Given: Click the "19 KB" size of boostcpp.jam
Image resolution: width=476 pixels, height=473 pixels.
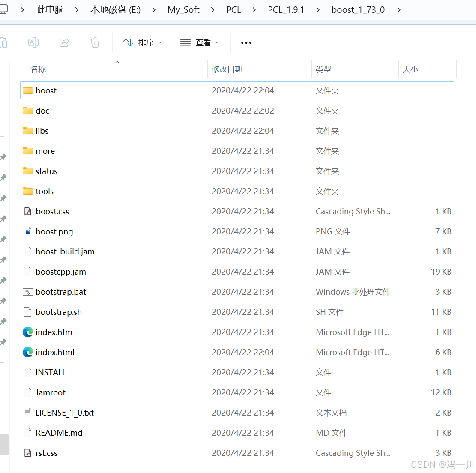Looking at the screenshot, I should (x=441, y=272).
